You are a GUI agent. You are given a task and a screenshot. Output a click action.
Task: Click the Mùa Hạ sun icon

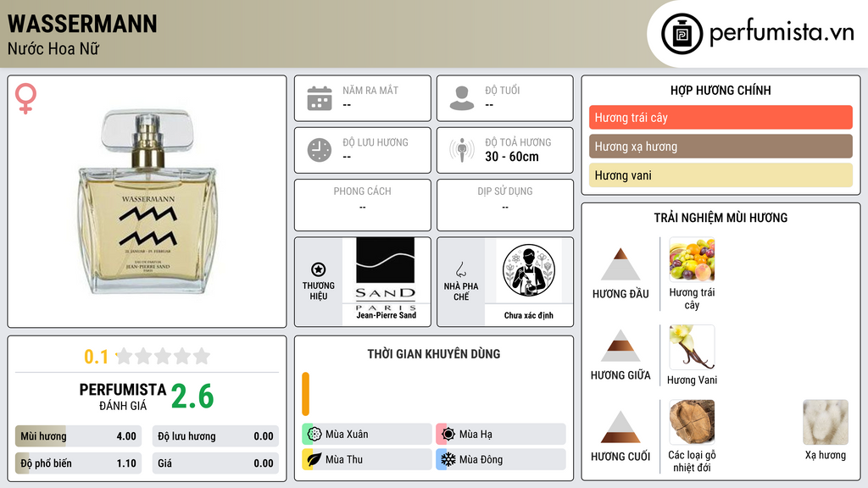click(x=448, y=435)
